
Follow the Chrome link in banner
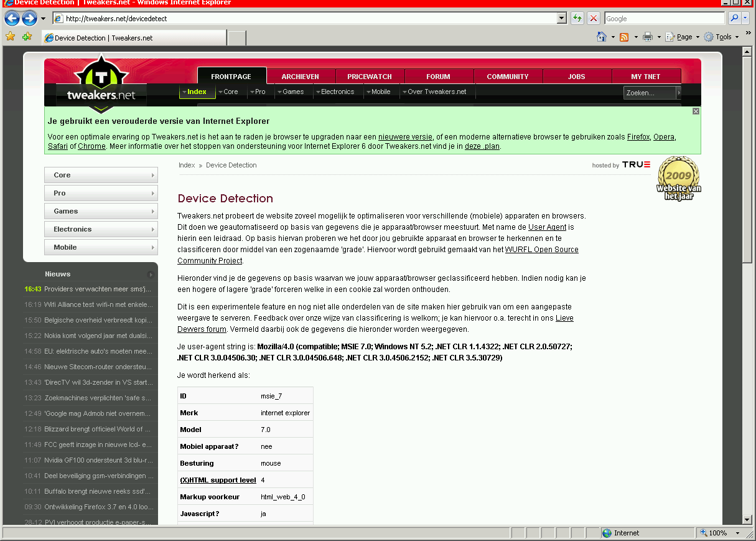91,146
